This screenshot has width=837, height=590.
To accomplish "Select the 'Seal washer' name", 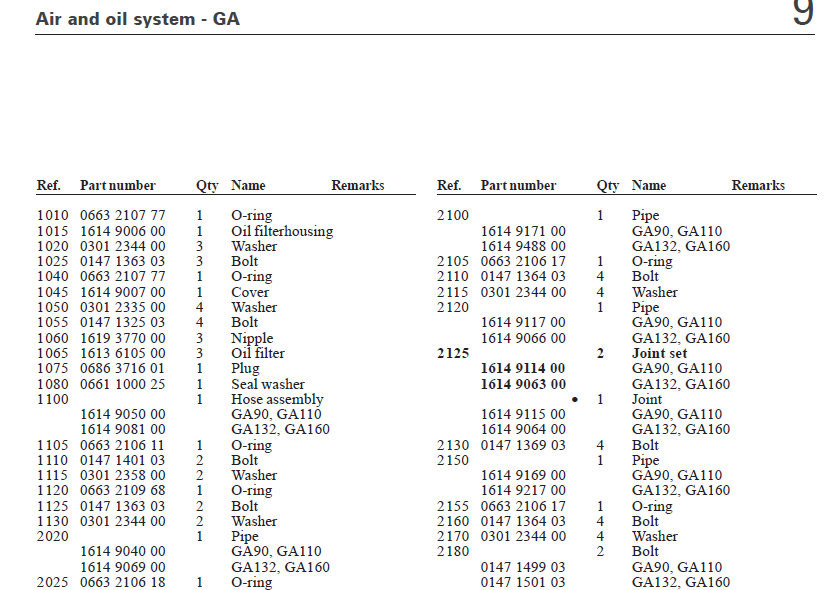I will click(267, 384).
